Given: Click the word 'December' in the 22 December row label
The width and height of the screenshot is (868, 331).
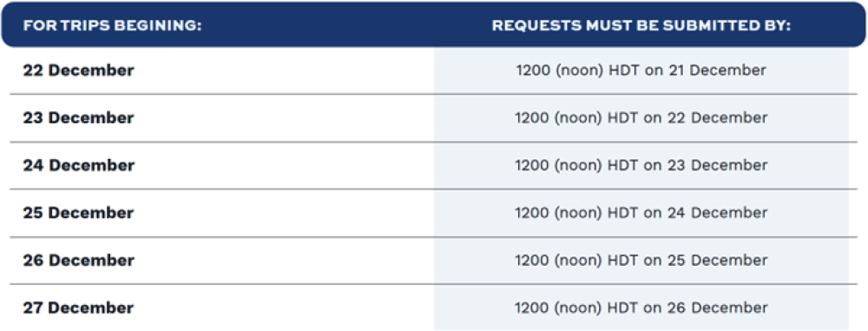Looking at the screenshot, I should (x=91, y=70).
